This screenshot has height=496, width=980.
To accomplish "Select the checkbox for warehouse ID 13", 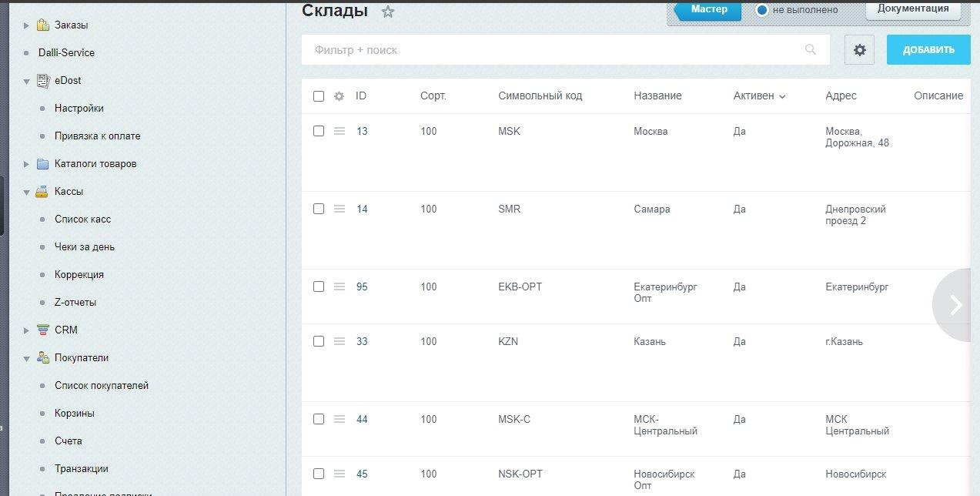I will tap(319, 132).
